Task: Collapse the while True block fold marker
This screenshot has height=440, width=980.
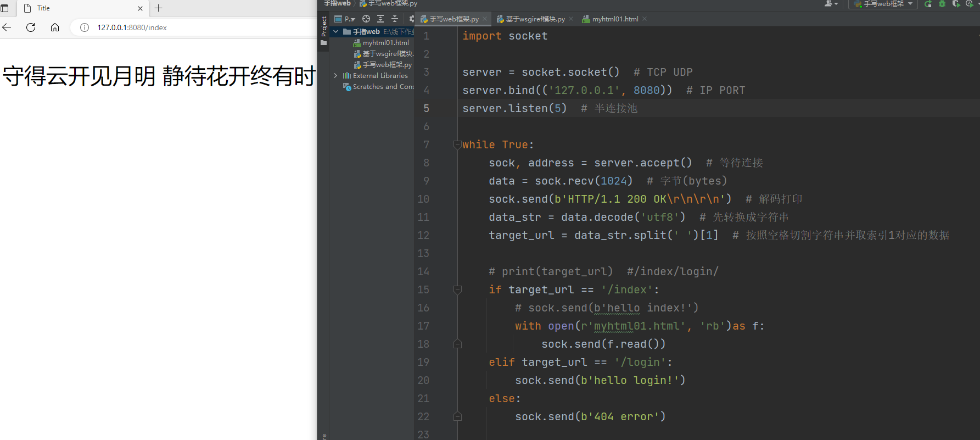Action: [x=457, y=145]
